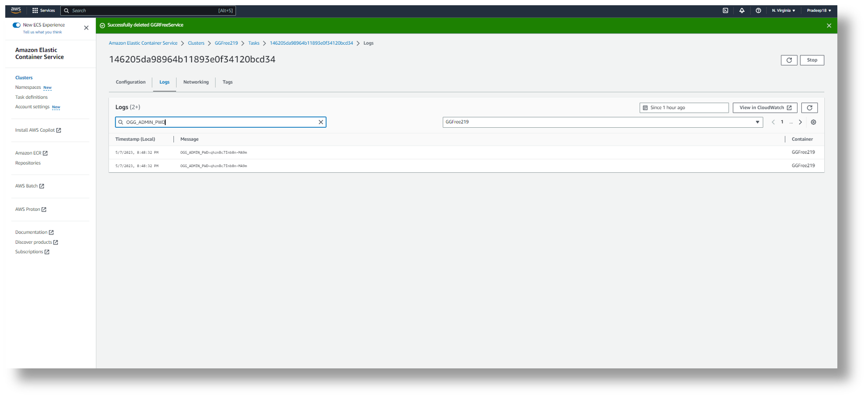Open Install AWS Copilot link
The height and width of the screenshot is (399, 868).
(x=38, y=130)
